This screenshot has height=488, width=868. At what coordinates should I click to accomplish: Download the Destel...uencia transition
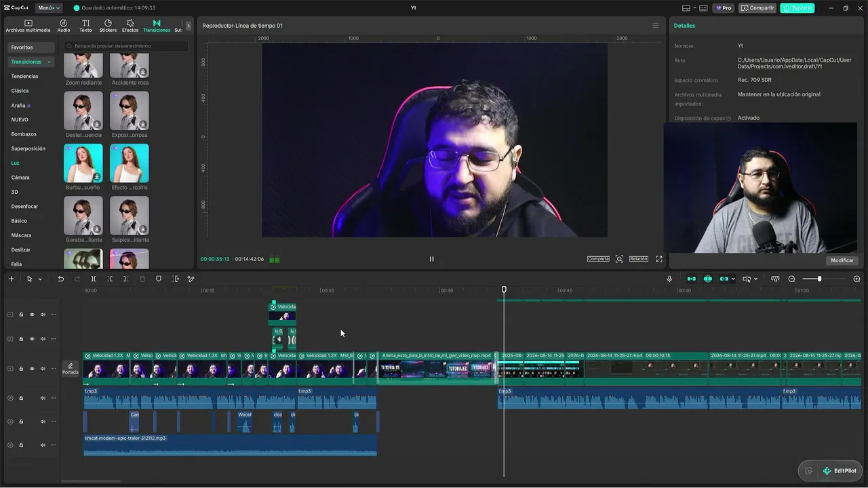[x=97, y=124]
